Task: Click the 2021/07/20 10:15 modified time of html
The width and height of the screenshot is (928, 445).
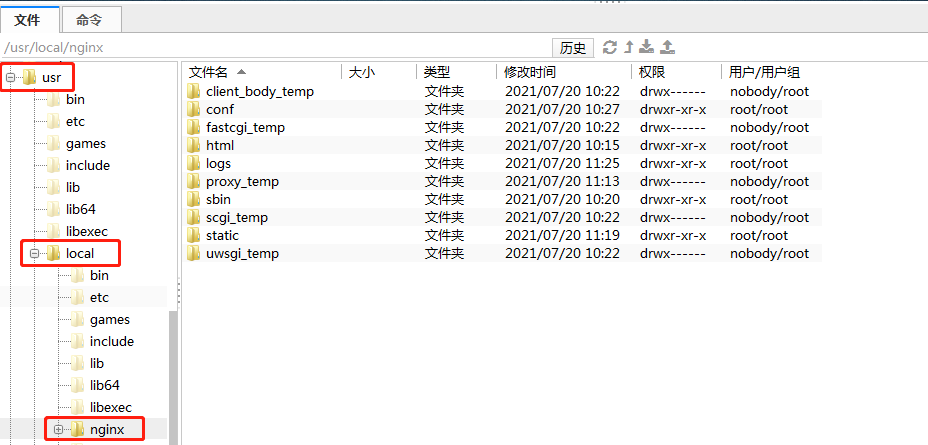Action: (x=562, y=146)
